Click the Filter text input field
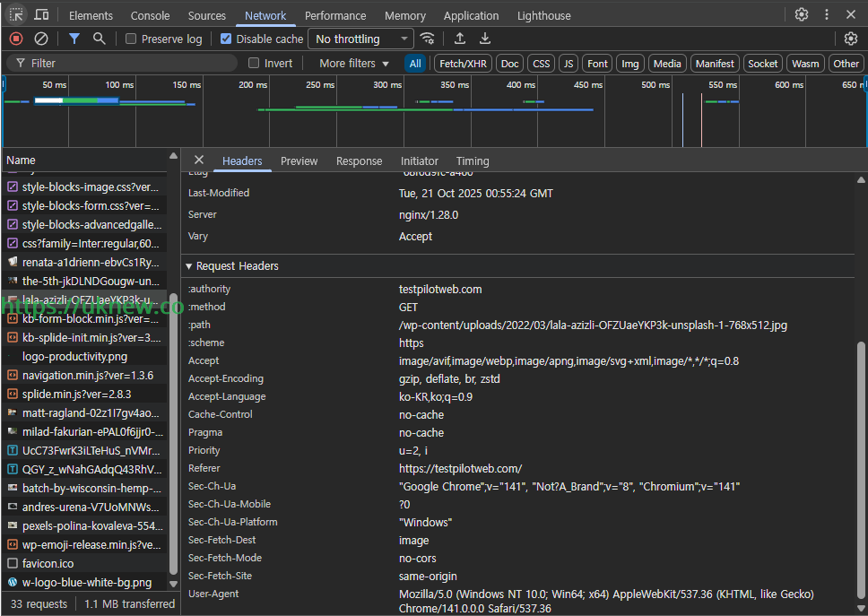Viewport: 868px width, 616px height. (x=126, y=64)
